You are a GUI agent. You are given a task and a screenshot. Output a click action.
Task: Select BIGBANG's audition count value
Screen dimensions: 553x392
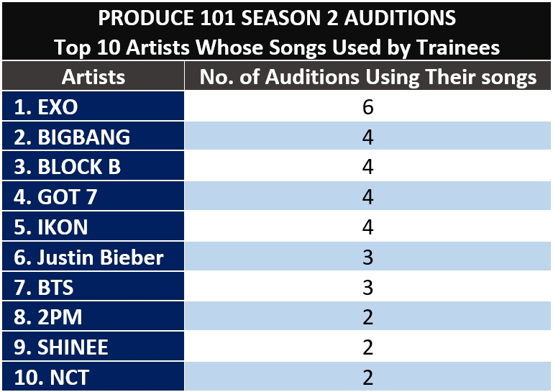pyautogui.click(x=368, y=136)
